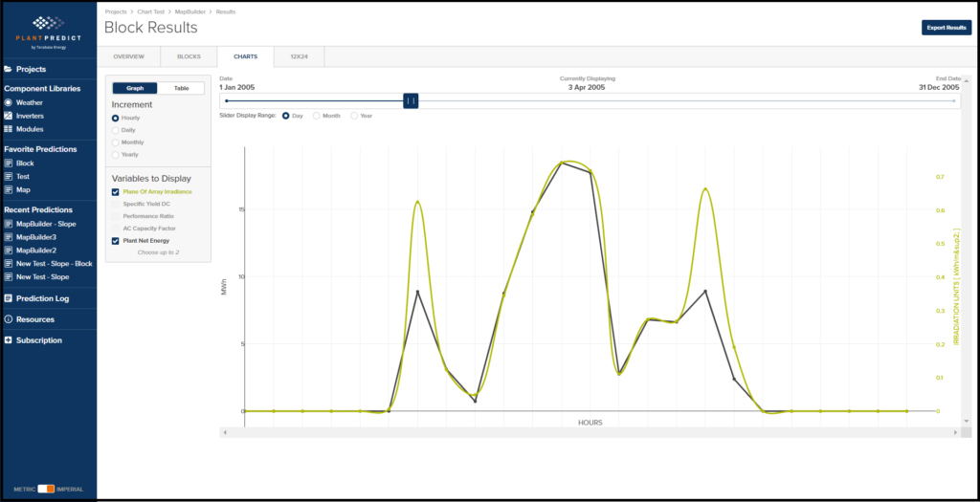The height and width of the screenshot is (502, 980).
Task: Switch to Graph view
Action: pyautogui.click(x=135, y=88)
